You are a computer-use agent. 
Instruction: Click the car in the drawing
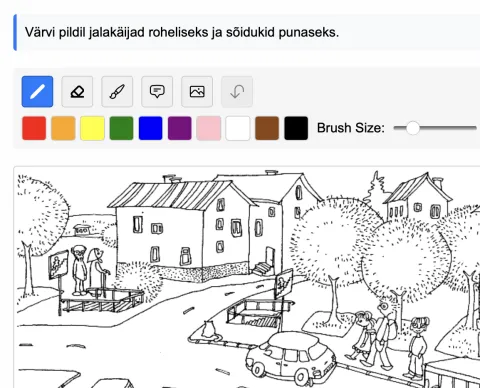pyautogui.click(x=291, y=358)
